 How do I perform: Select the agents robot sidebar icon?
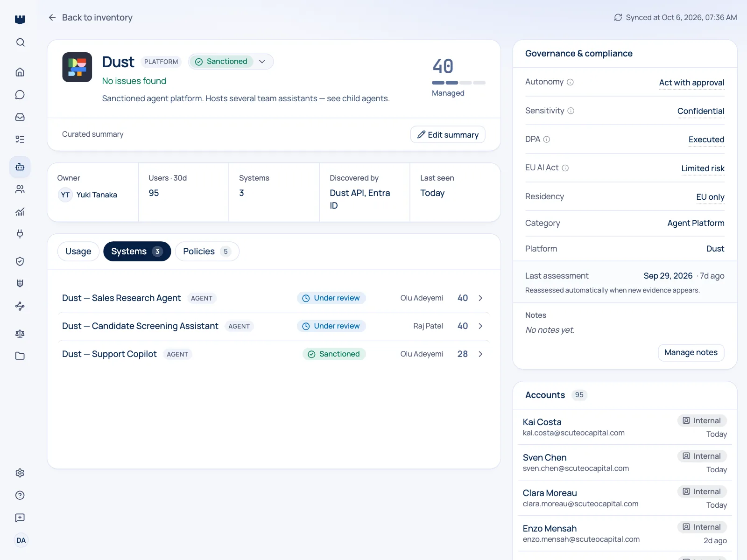20,167
